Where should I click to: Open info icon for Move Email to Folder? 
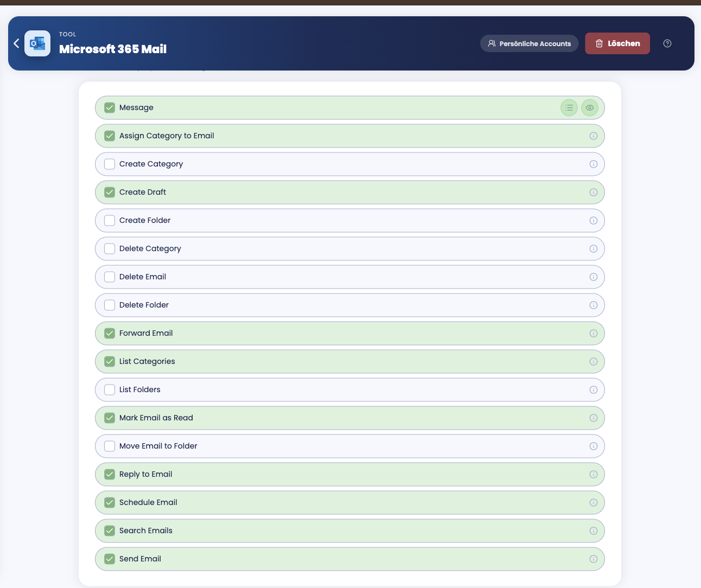[594, 446]
